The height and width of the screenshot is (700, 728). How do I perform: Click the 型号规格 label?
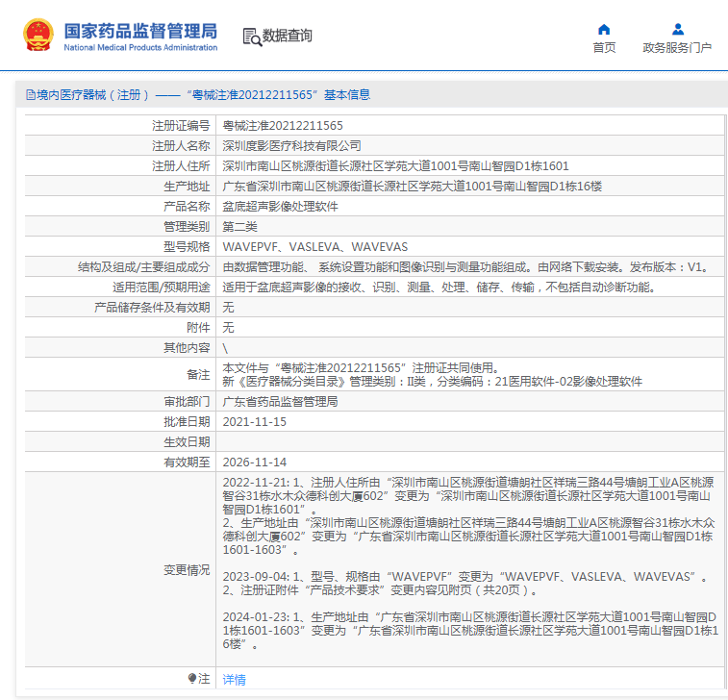coord(187,247)
